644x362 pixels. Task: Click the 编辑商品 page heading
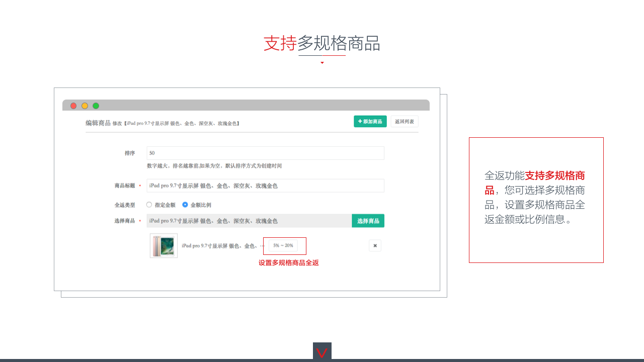(98, 123)
